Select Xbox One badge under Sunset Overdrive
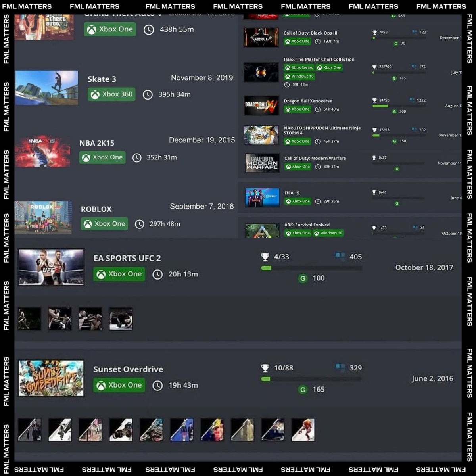The image size is (476, 476). [x=119, y=385]
